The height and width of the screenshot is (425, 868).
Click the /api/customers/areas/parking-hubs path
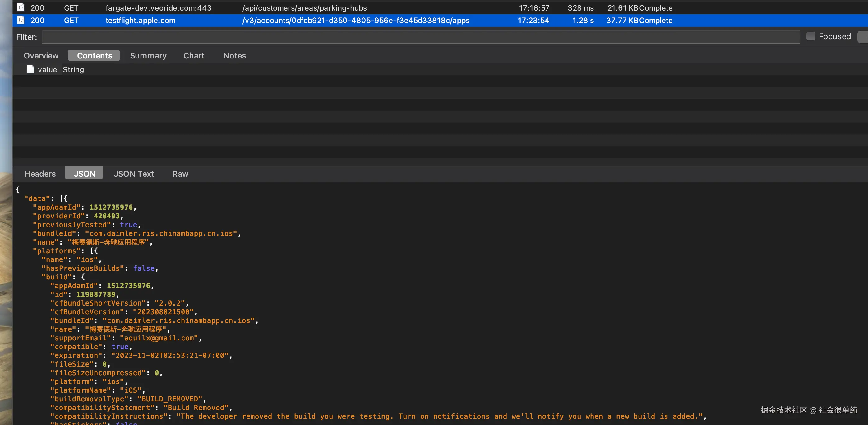pyautogui.click(x=304, y=8)
